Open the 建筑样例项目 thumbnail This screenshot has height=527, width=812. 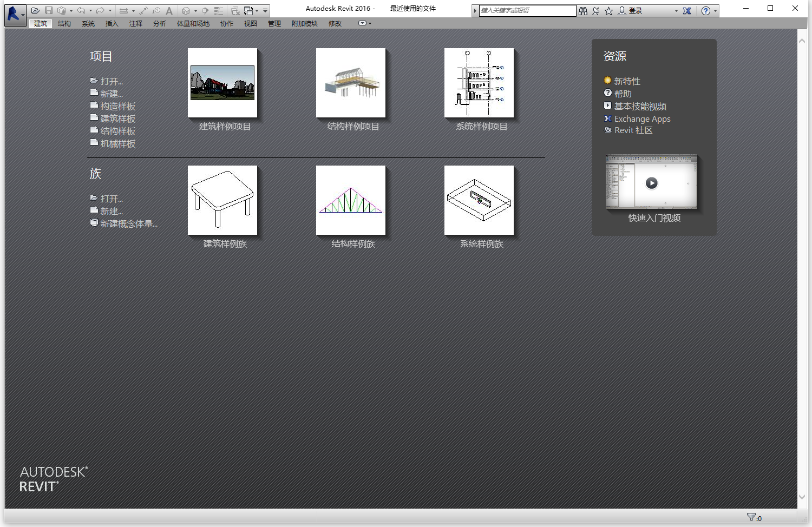pos(222,83)
